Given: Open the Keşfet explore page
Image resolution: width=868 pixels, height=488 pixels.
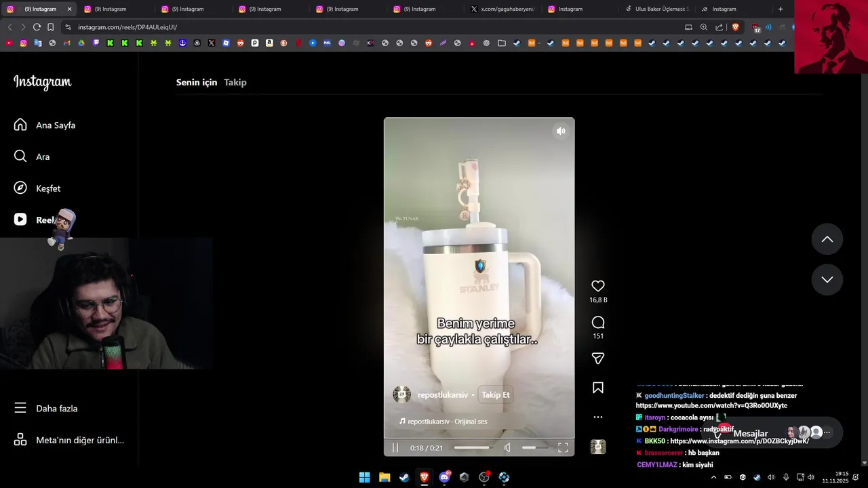Looking at the screenshot, I should [37, 188].
